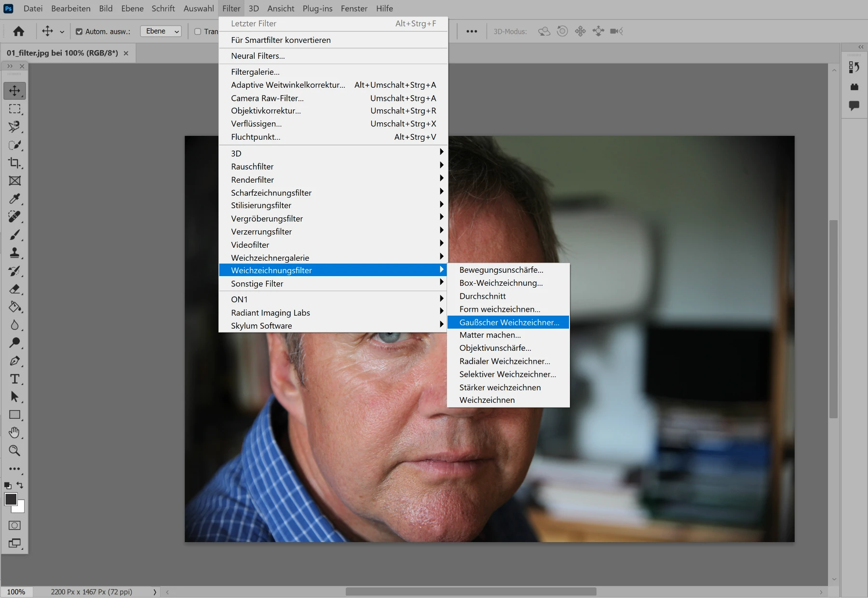Click the horizontal canvas scrollbar thumb
This screenshot has height=598, width=868.
click(471, 592)
